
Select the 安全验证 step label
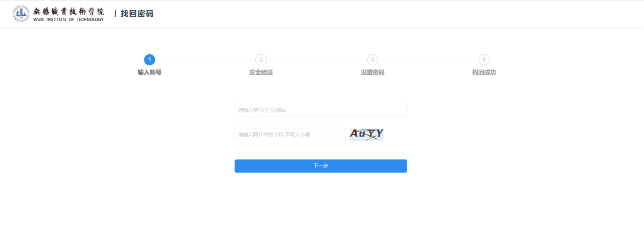point(261,72)
